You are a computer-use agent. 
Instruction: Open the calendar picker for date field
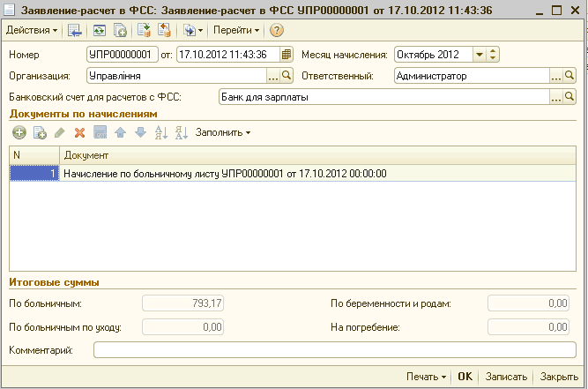point(287,55)
